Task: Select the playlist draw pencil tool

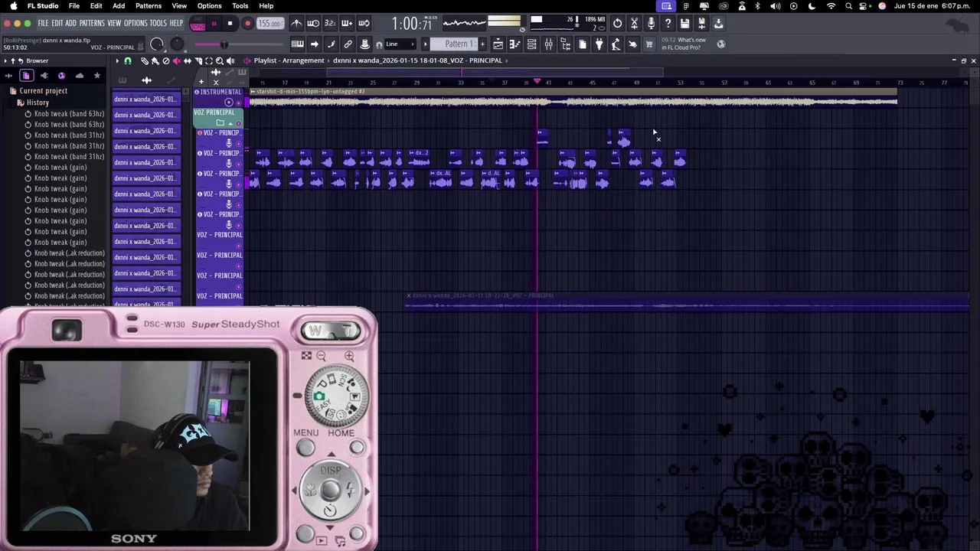Action: pos(145,60)
